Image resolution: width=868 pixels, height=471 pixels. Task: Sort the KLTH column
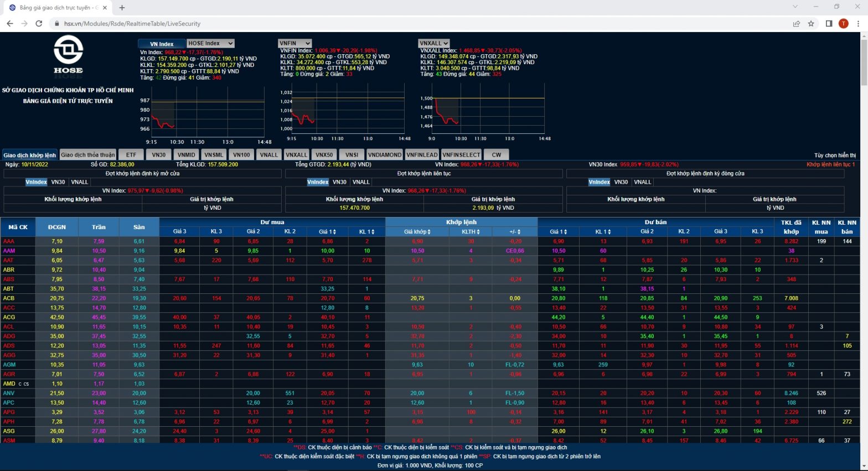pos(471,231)
